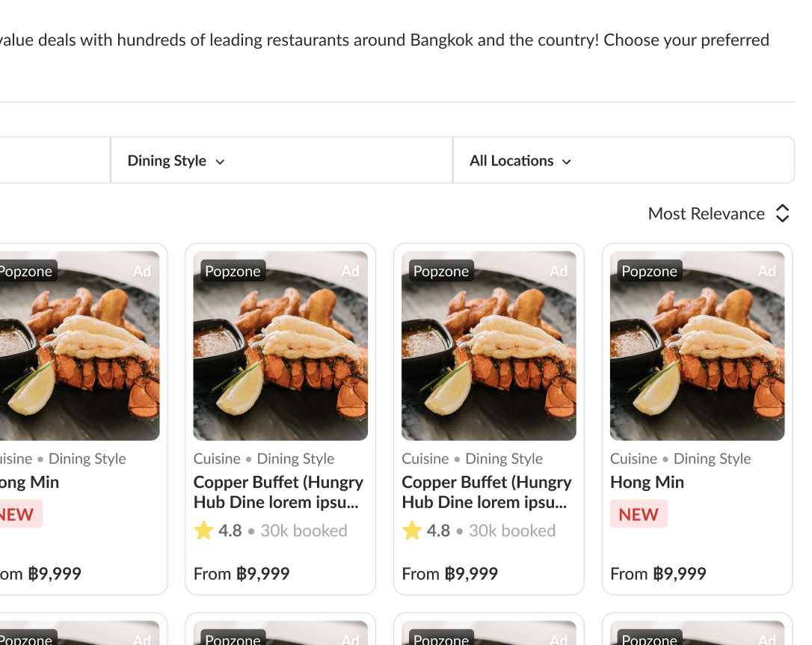Image resolution: width=812 pixels, height=645 pixels.
Task: Click the up-down sort arrows icon
Action: 782,214
